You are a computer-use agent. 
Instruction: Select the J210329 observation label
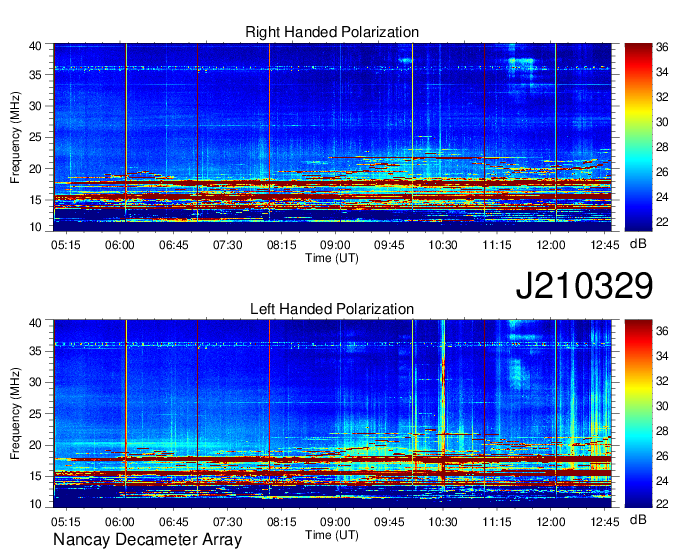[x=584, y=285]
